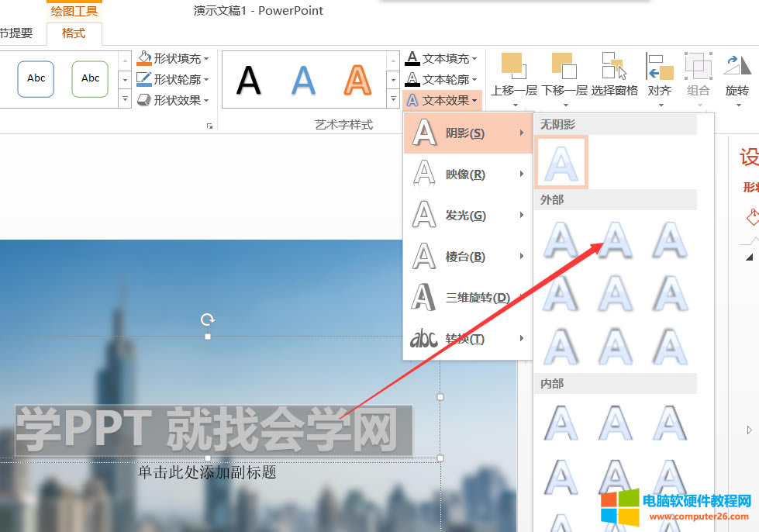Click the Text Fill (文本填充) icon
Viewport: 759px width, 532px height.
(413, 57)
